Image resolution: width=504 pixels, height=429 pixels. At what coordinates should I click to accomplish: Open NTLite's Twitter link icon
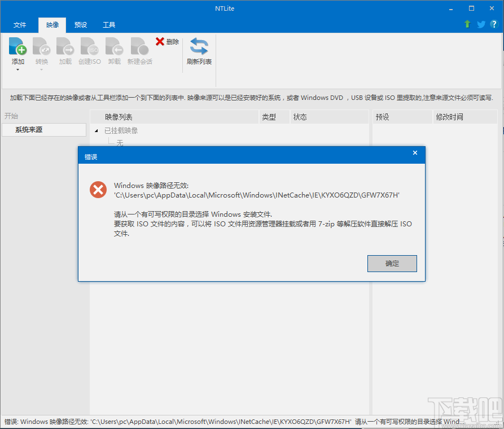tap(480, 24)
